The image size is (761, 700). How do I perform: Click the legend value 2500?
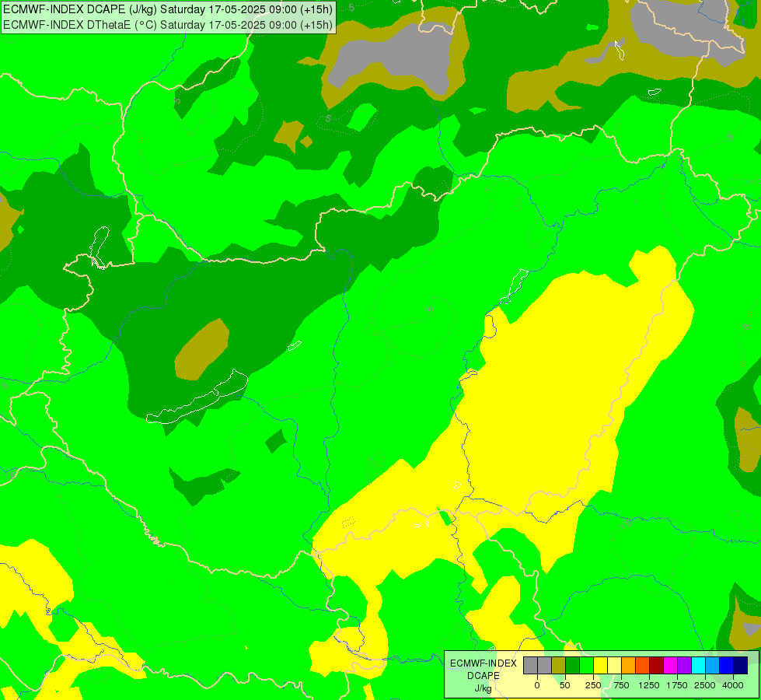point(705,685)
